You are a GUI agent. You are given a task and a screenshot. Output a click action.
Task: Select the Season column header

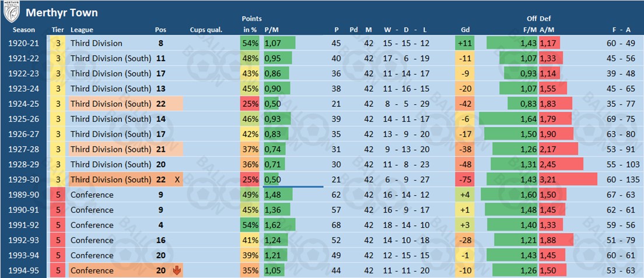click(24, 30)
